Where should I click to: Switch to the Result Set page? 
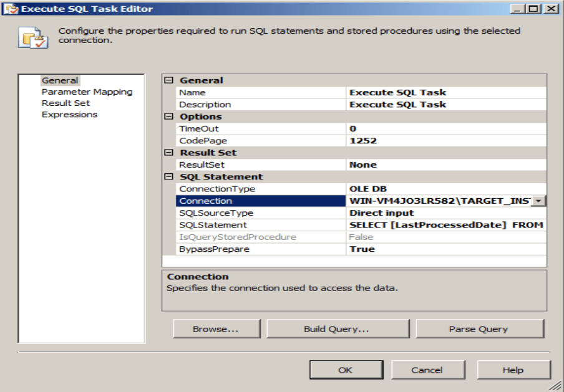(66, 103)
